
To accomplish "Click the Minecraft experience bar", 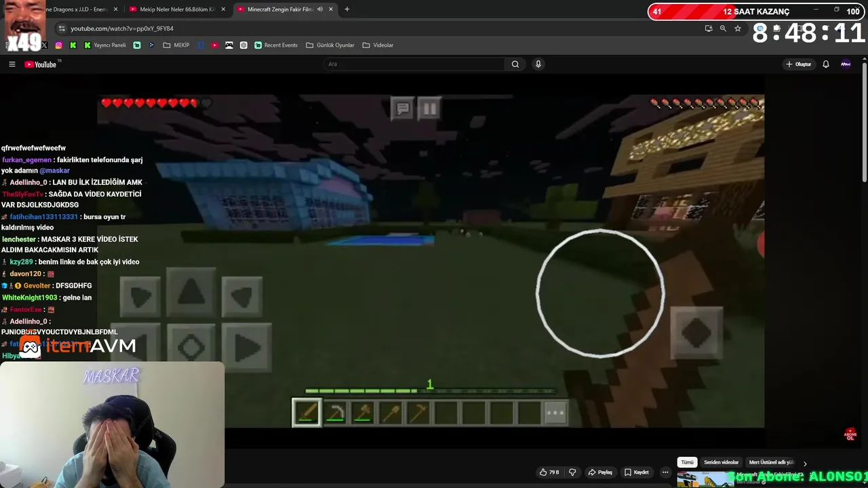I will click(430, 391).
